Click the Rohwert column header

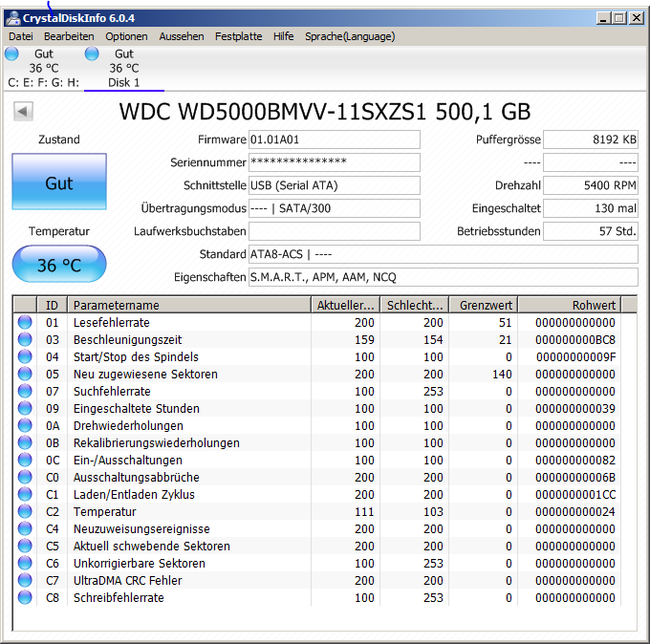point(570,305)
